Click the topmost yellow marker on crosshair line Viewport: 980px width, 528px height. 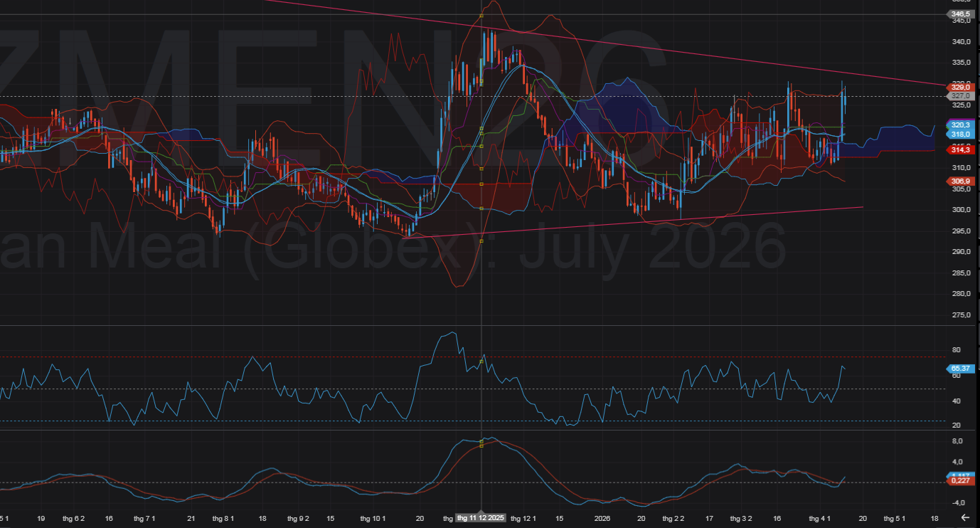(x=481, y=15)
